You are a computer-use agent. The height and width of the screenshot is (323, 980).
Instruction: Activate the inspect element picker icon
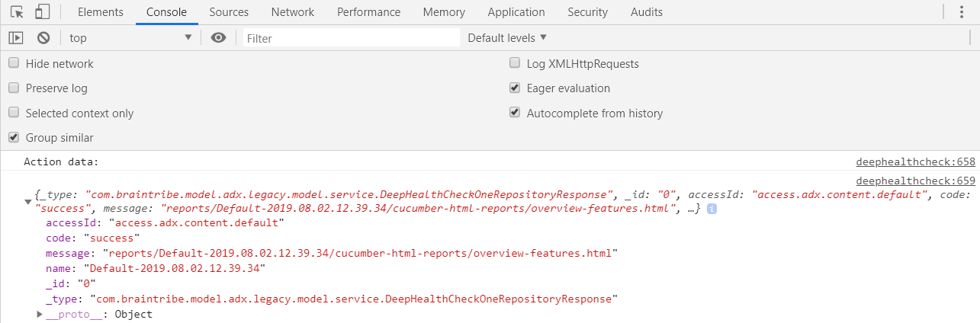tap(17, 12)
